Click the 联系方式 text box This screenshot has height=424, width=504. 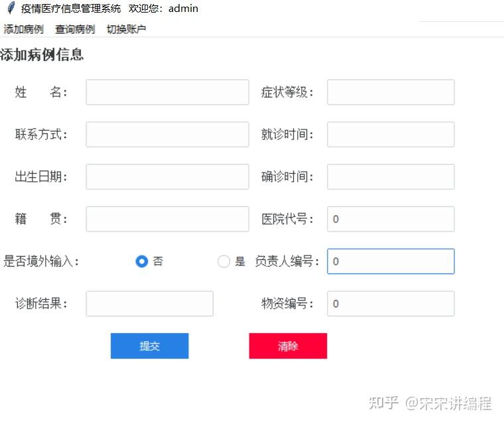click(167, 135)
